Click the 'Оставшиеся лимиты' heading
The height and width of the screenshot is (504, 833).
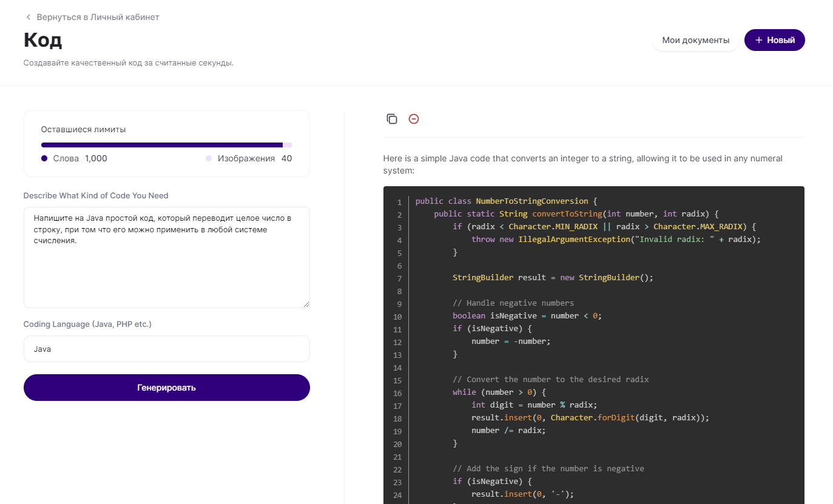(84, 129)
